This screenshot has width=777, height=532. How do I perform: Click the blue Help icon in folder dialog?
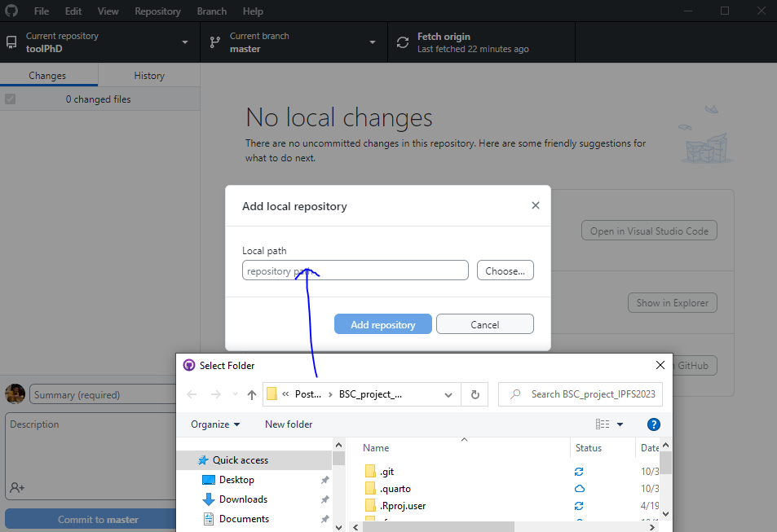tap(653, 424)
